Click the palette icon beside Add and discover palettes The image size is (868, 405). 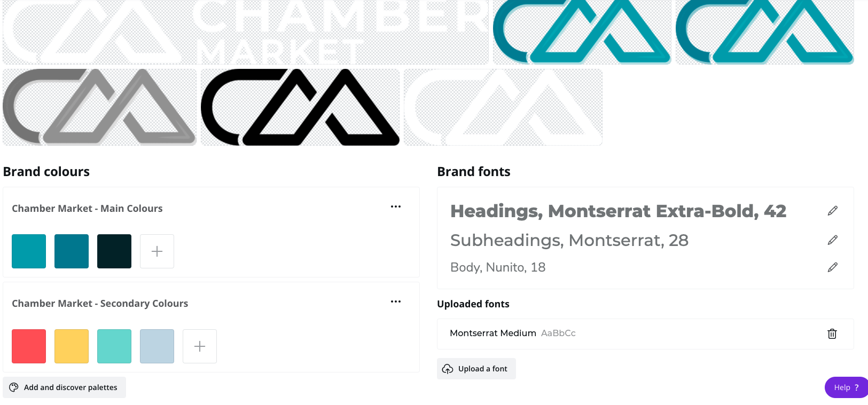(14, 387)
